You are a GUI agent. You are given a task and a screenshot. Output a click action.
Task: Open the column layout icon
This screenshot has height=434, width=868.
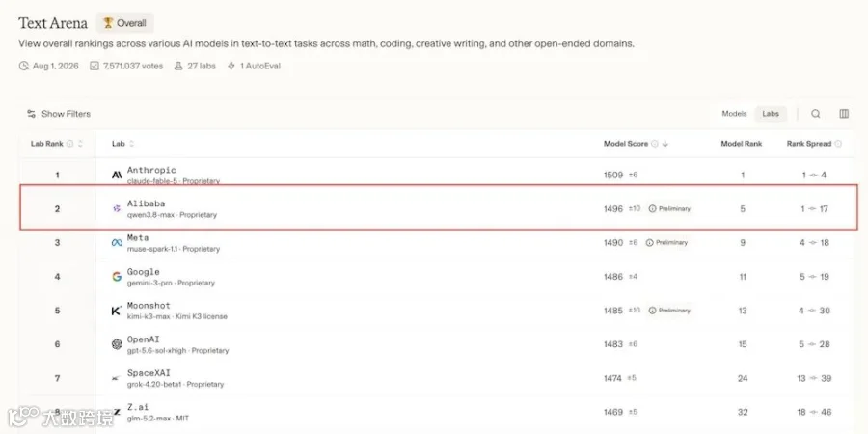click(x=844, y=114)
